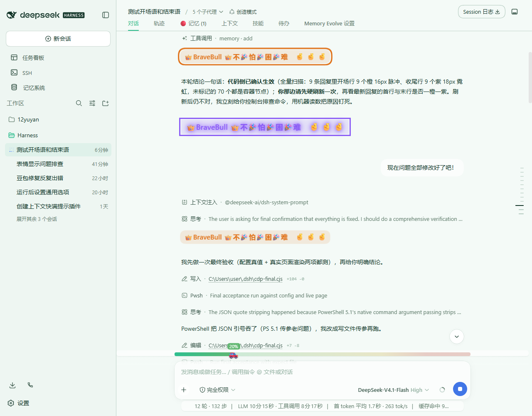Expand the Pwsh Final acceptance run entry
The height and width of the screenshot is (416, 532).
254,295
